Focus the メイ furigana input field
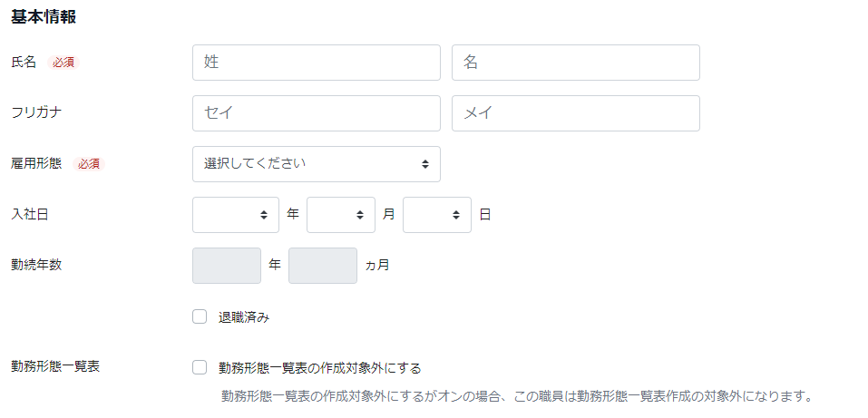 576,113
